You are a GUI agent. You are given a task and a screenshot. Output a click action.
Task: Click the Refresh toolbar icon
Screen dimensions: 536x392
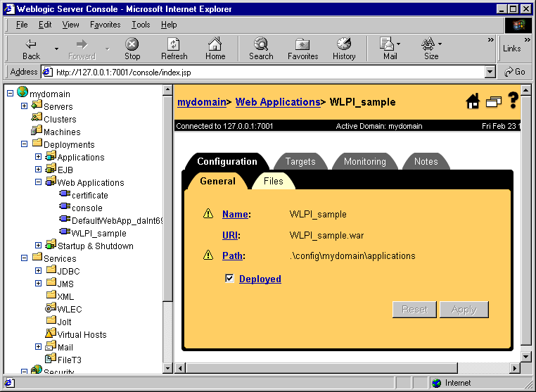(174, 44)
